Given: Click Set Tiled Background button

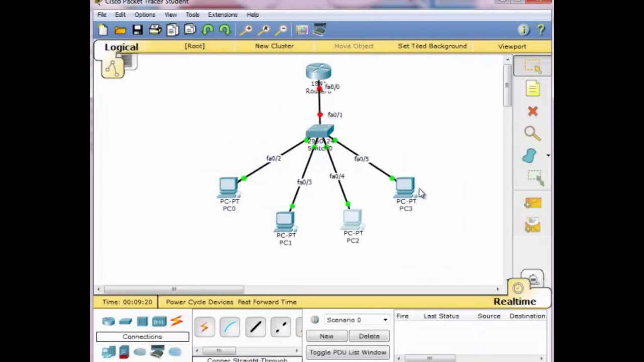Looking at the screenshot, I should click(x=433, y=46).
